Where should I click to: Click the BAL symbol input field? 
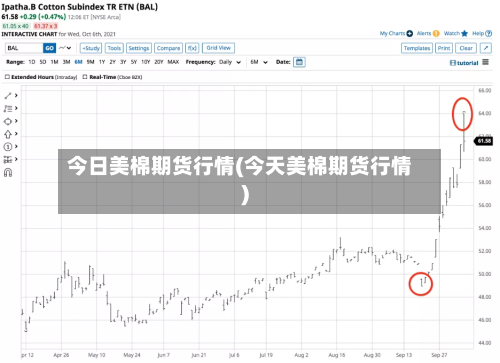pos(24,48)
